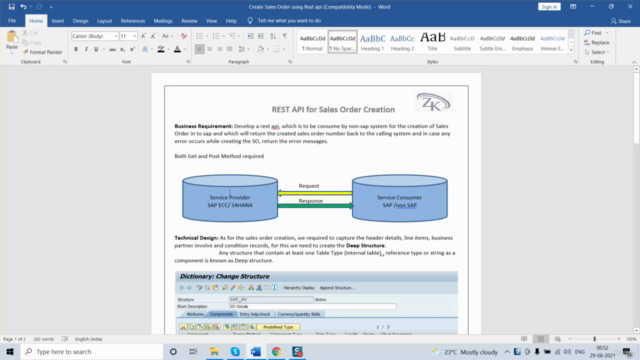Show or hide paragraph marks
Image resolution: width=640 pixels, height=360 pixels.
285,36
